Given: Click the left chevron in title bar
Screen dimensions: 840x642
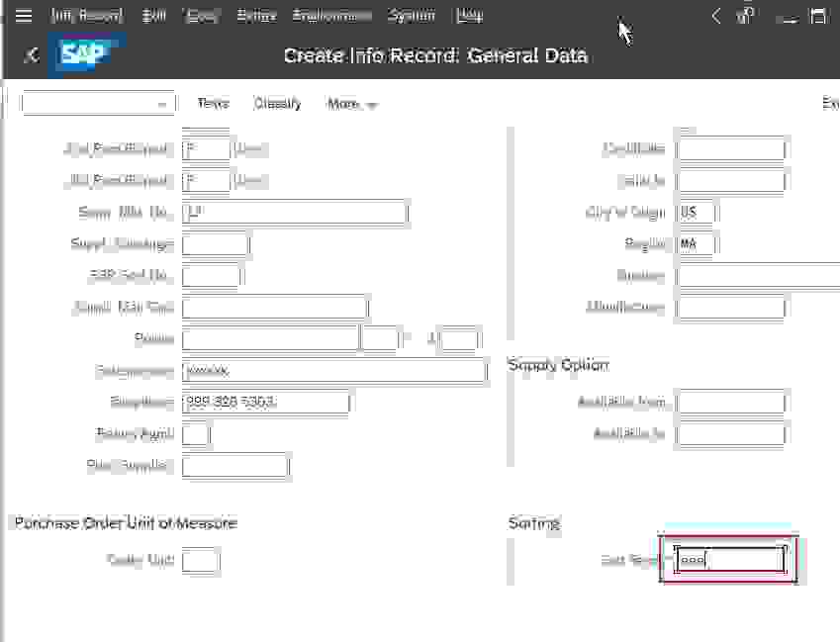Looking at the screenshot, I should (x=716, y=16).
